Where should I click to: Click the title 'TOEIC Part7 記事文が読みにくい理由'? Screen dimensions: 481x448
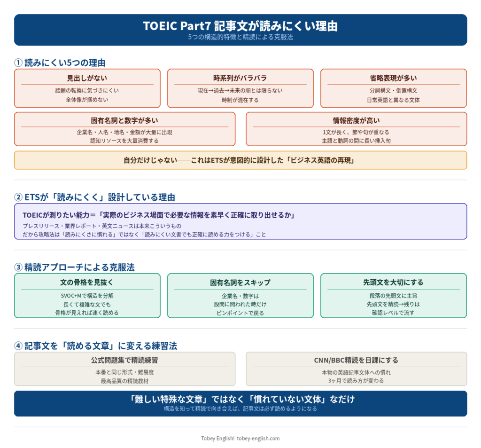tap(240, 26)
